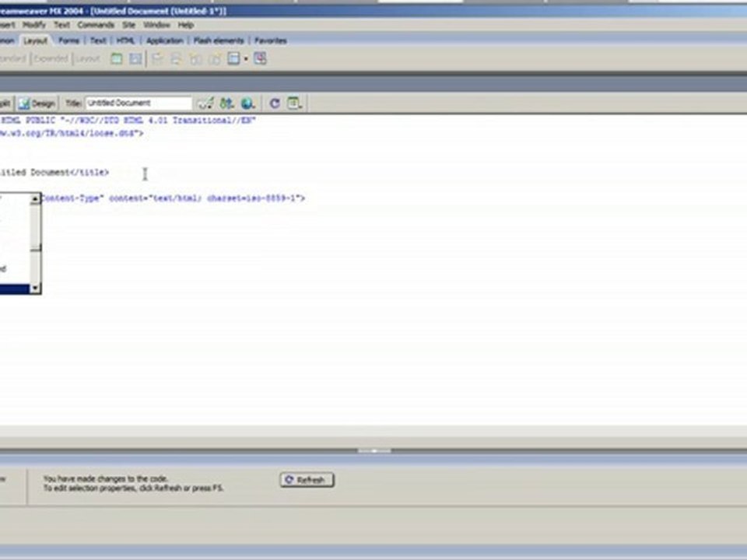Click the Preview in Browser globe icon
Viewport: 747px width, 560px height.
click(247, 103)
